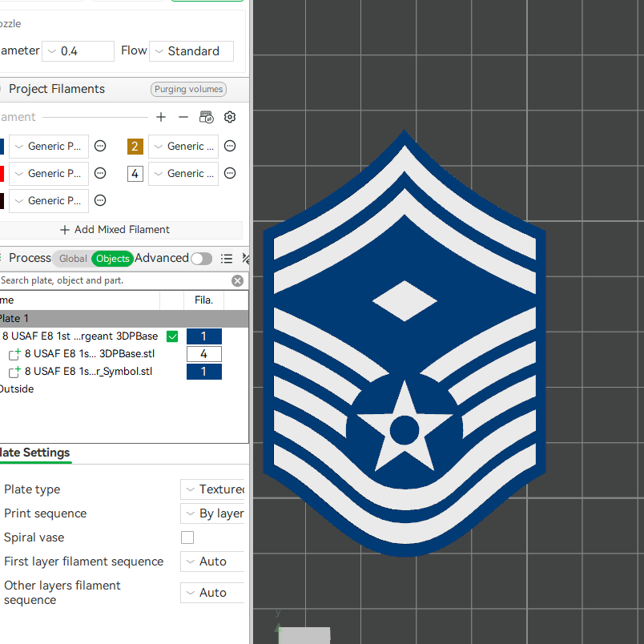Screen dimensions: 644x644
Task: Open dark brown filament Generic P... dropdown
Action: (x=49, y=201)
